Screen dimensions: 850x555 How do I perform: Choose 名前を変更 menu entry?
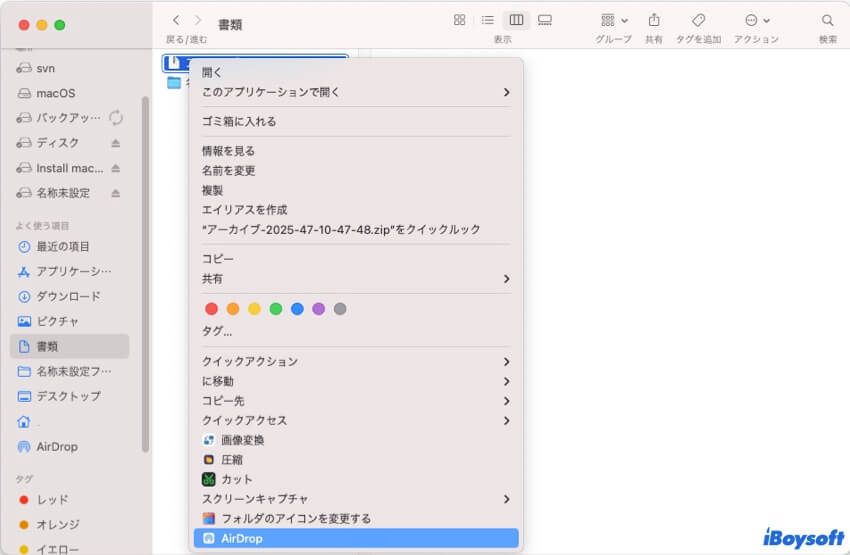pyautogui.click(x=356, y=171)
